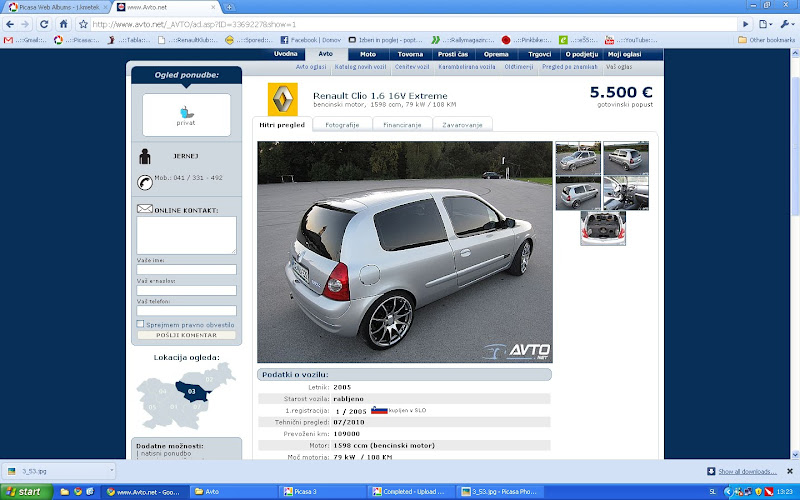Click the privat seller icon

186,115
